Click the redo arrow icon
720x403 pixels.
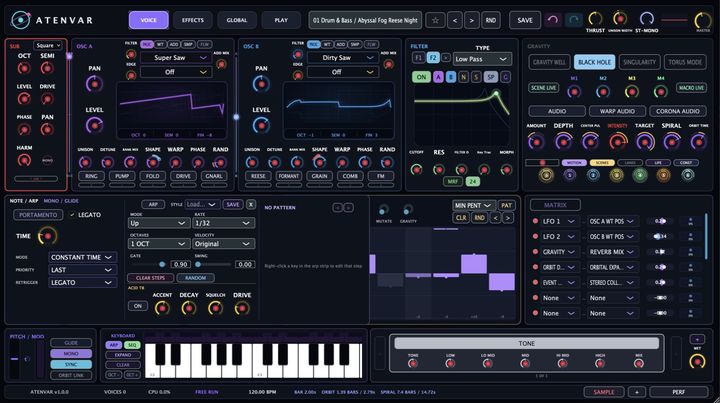click(x=573, y=20)
